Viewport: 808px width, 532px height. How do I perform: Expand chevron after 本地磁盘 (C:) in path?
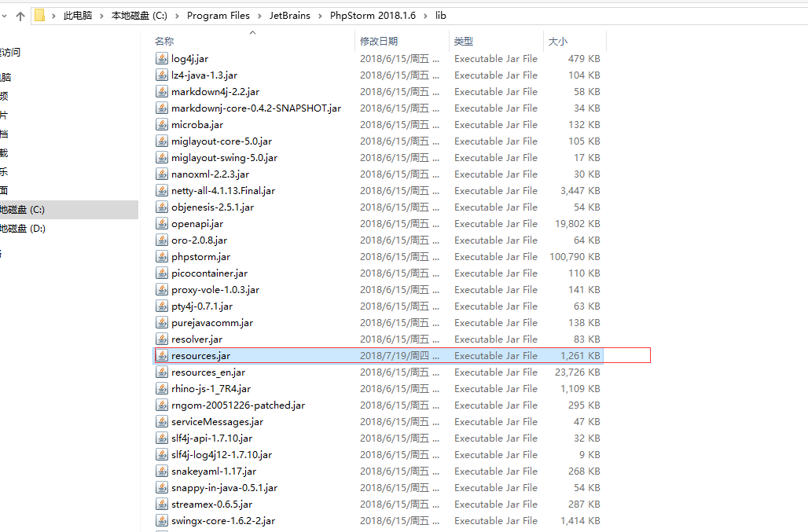(177, 16)
